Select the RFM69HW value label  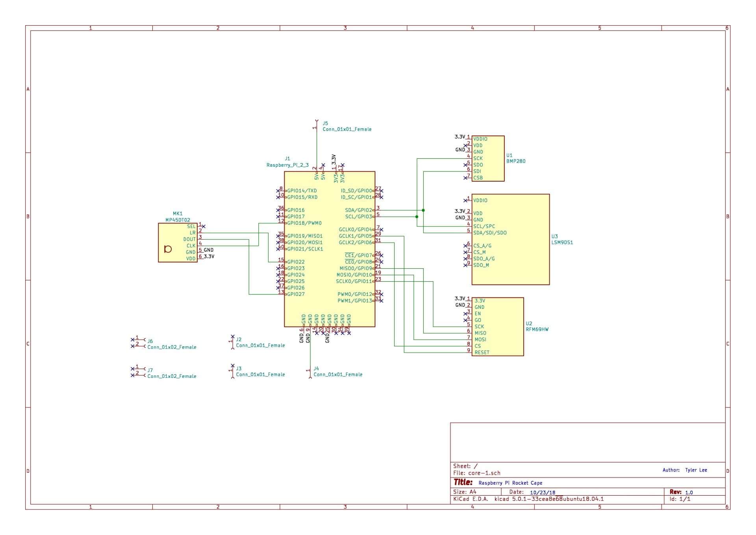click(x=537, y=329)
